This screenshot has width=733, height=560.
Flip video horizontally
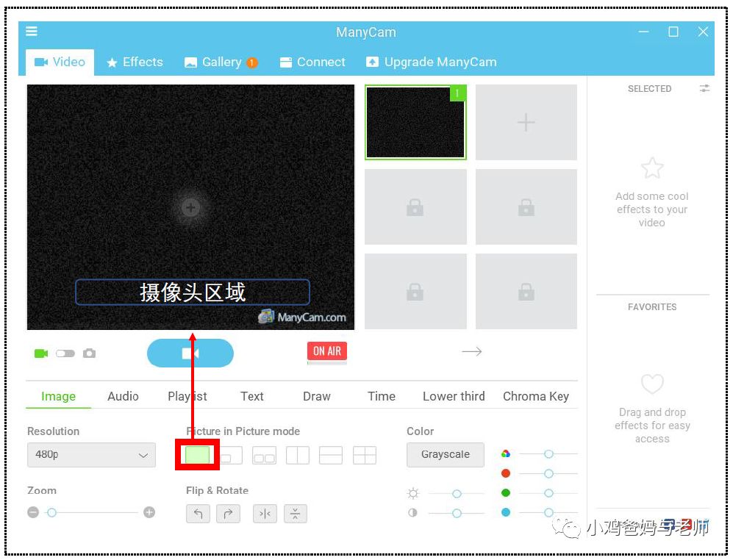click(265, 514)
